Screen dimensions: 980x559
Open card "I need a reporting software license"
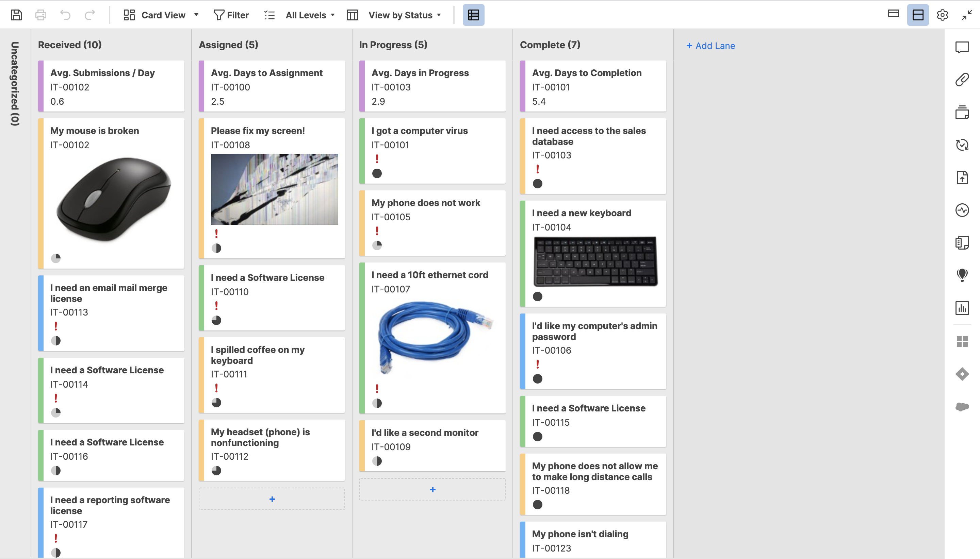(111, 523)
